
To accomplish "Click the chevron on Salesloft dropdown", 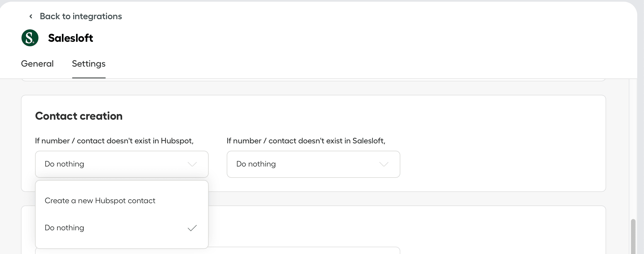I will [x=384, y=164].
